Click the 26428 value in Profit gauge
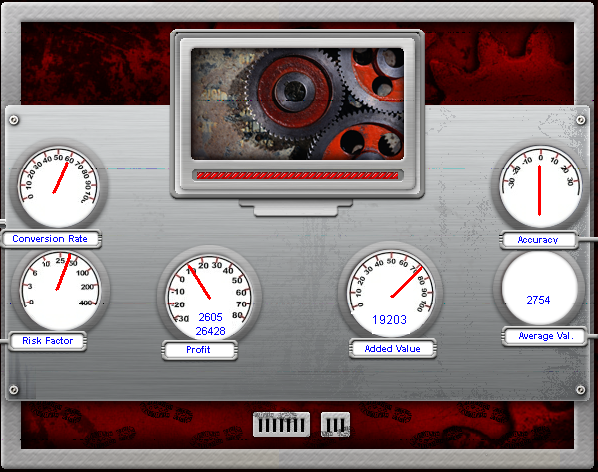Image resolution: width=598 pixels, height=472 pixels. 211,331
